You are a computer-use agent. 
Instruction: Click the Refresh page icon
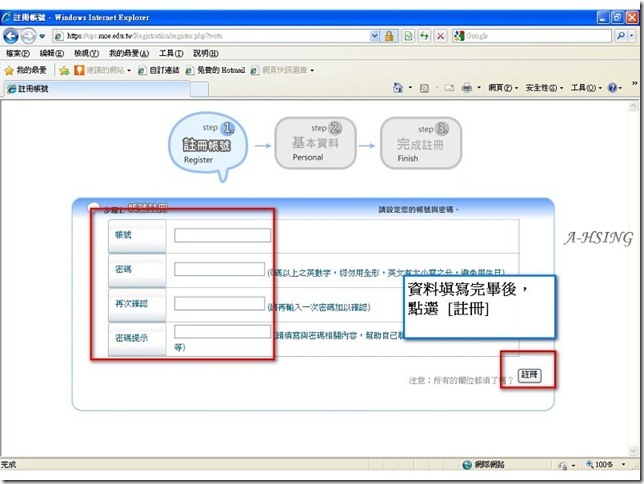point(424,36)
